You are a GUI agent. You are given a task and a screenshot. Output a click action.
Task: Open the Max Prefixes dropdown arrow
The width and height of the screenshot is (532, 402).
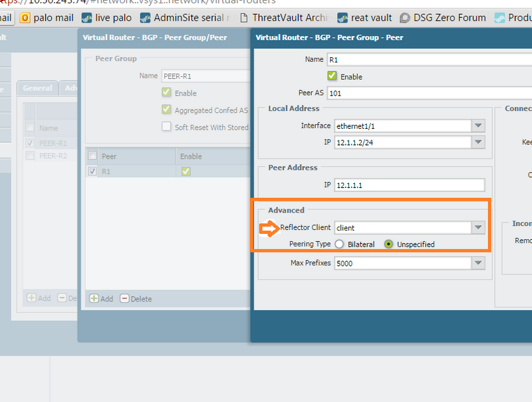click(x=478, y=263)
